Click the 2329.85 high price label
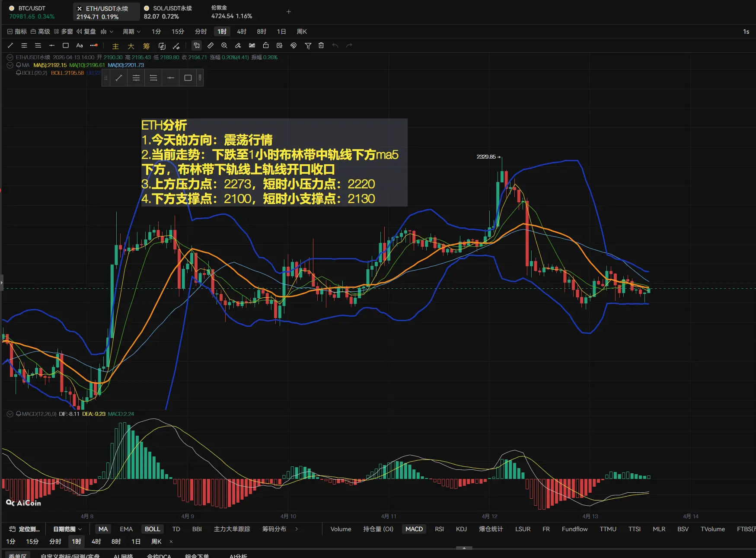Screen dimensions: 756x558 [486, 157]
